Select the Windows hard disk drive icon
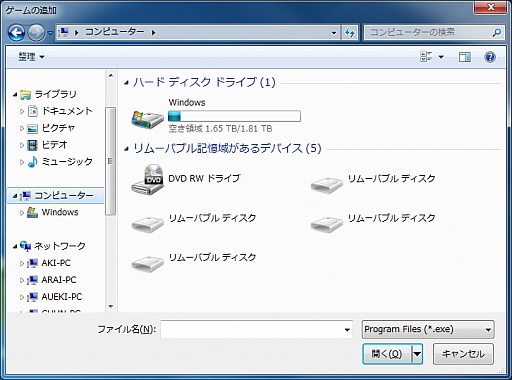The width and height of the screenshot is (512, 380). [x=147, y=119]
